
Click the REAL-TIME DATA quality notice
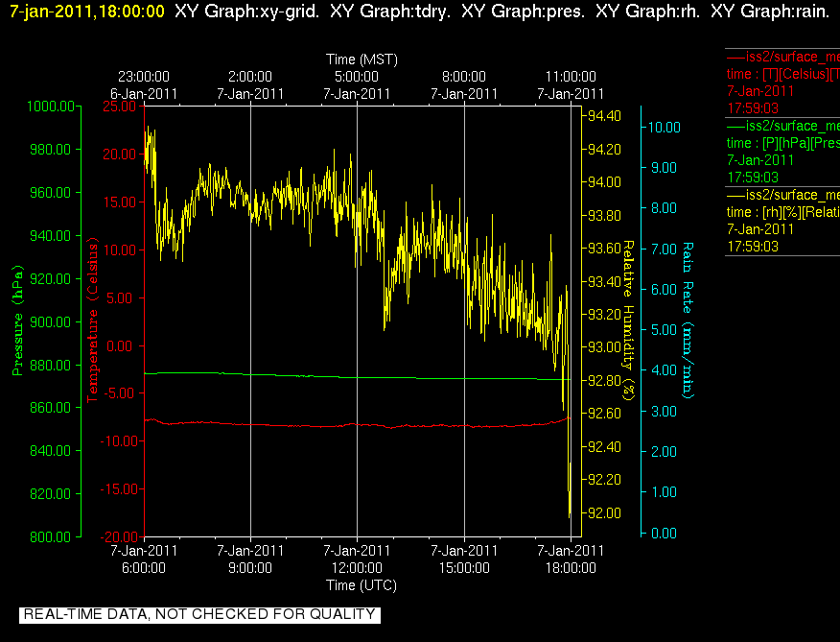[199, 614]
